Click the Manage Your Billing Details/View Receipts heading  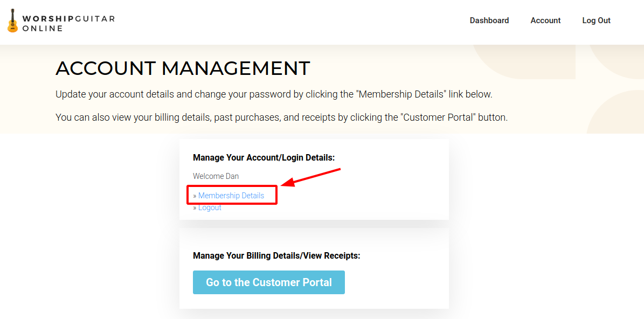(276, 255)
